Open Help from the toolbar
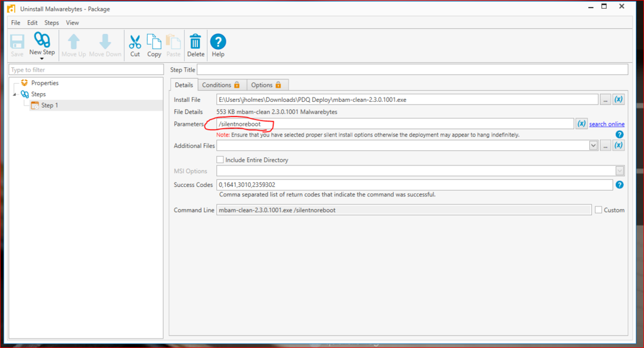644x348 pixels. pyautogui.click(x=218, y=42)
